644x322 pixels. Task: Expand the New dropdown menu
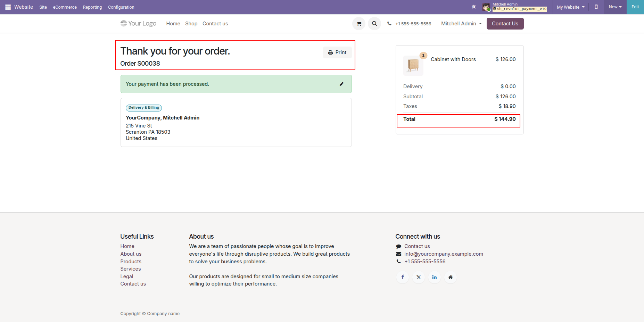pos(615,7)
